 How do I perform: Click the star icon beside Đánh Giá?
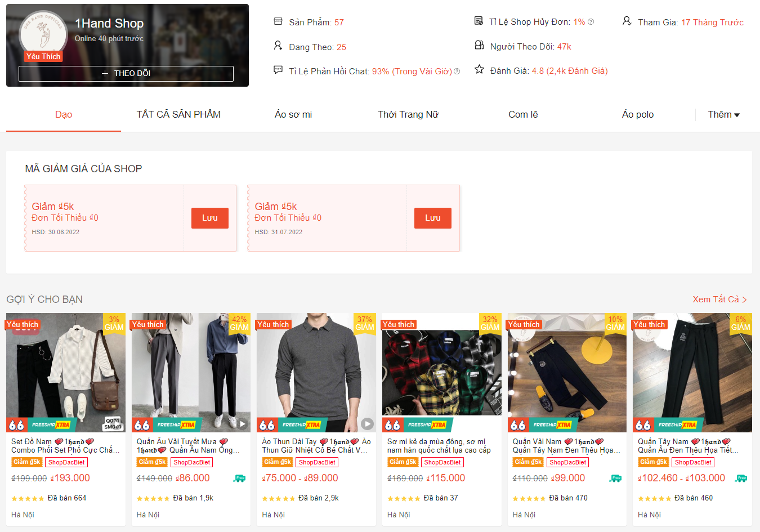click(479, 69)
